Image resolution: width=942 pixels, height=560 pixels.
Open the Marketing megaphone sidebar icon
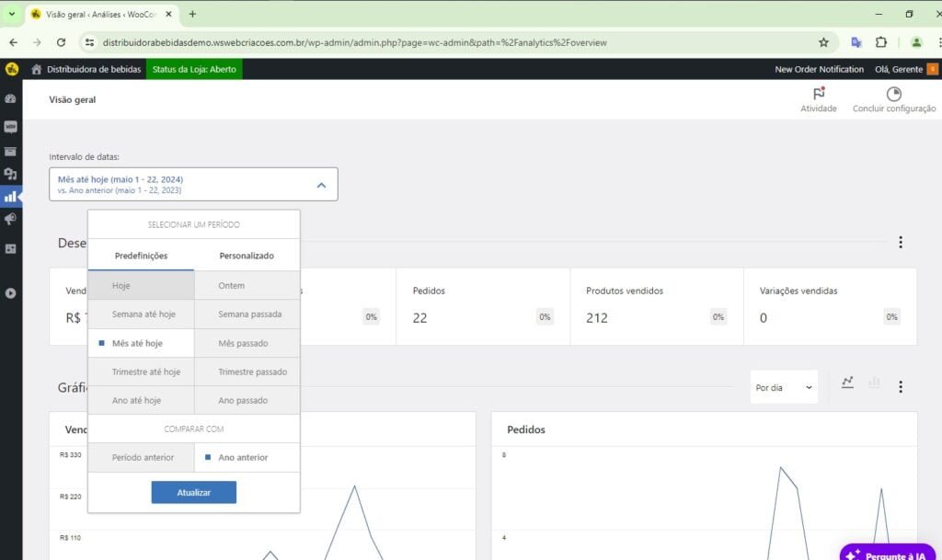point(11,220)
